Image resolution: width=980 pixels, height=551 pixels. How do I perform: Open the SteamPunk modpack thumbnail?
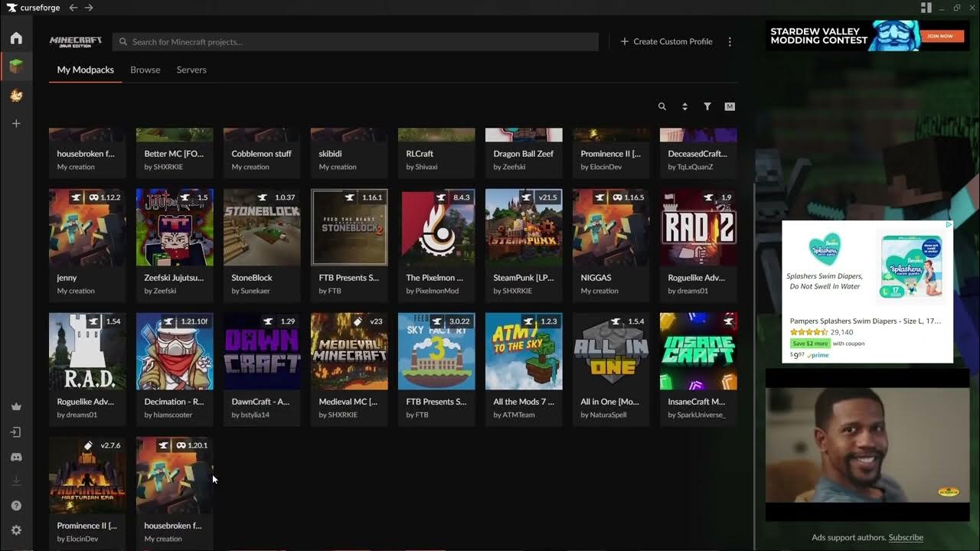524,227
